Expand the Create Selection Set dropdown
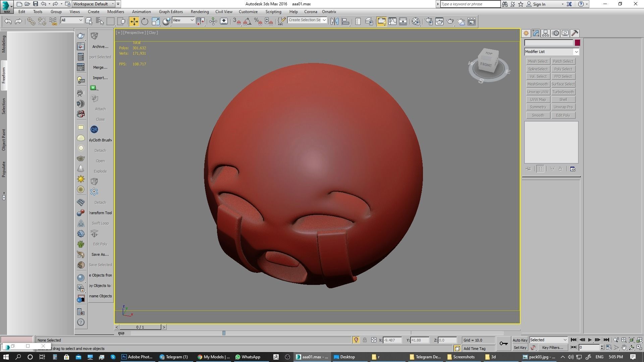 [x=324, y=20]
